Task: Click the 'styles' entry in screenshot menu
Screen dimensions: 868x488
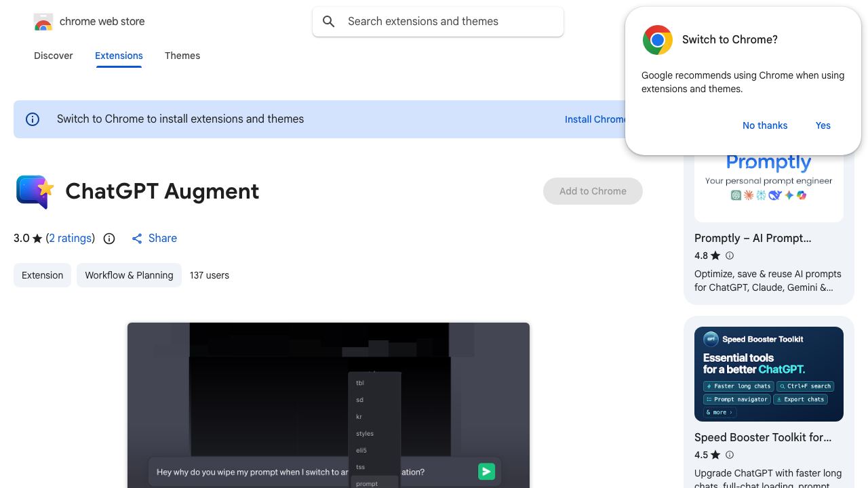Action: (x=365, y=434)
